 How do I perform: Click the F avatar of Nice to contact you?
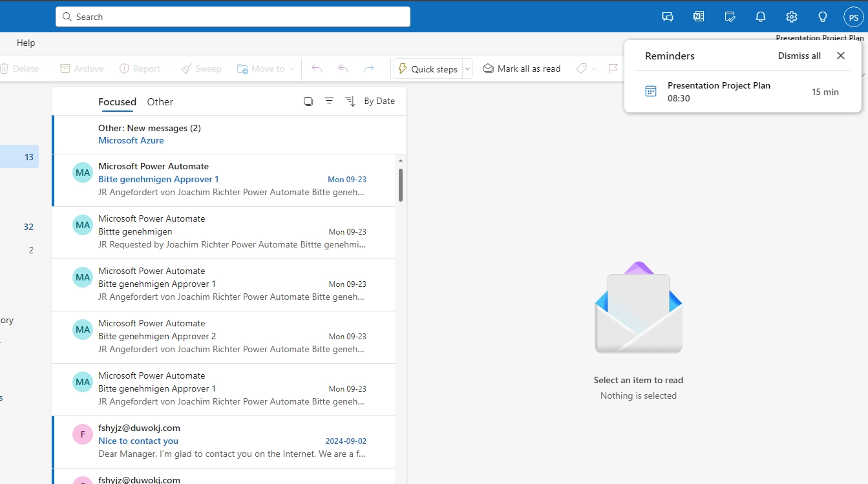pyautogui.click(x=83, y=434)
